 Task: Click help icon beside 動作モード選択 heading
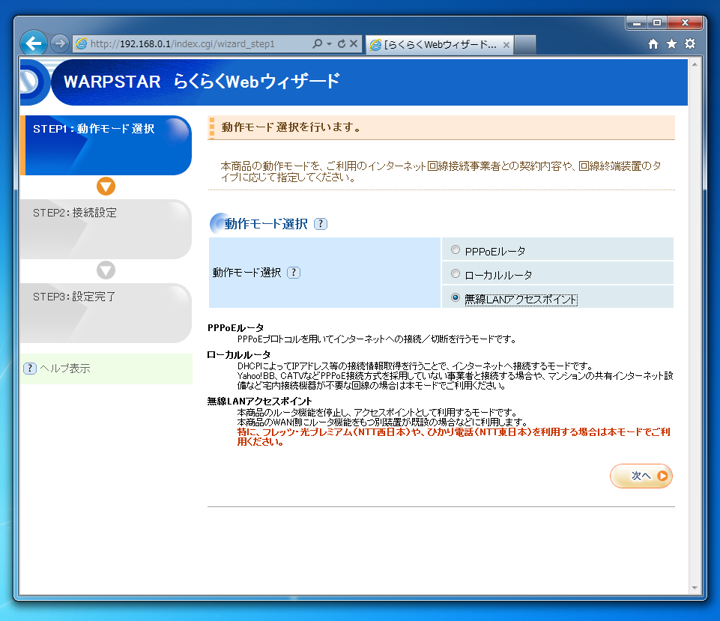coord(321,224)
